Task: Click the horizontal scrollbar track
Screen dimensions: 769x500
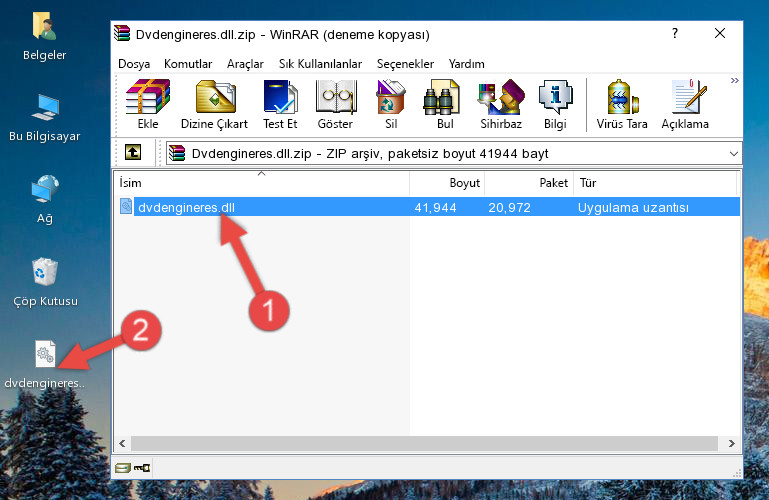Action: (x=425, y=443)
